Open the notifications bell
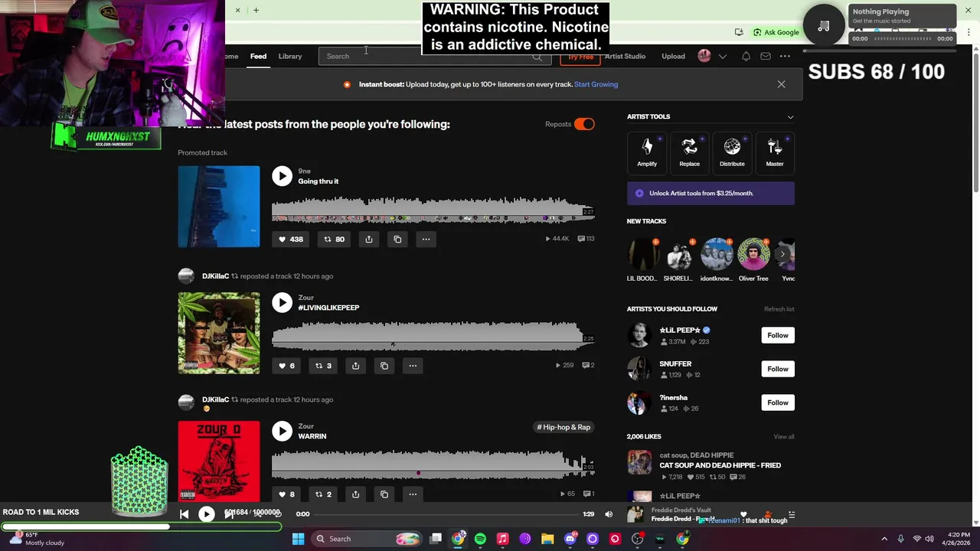 point(746,56)
